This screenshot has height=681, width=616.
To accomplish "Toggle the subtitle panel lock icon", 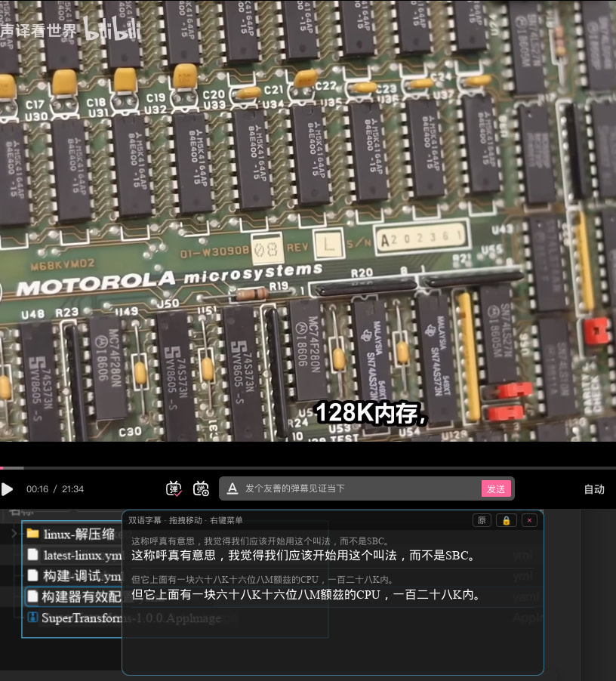I will [507, 520].
